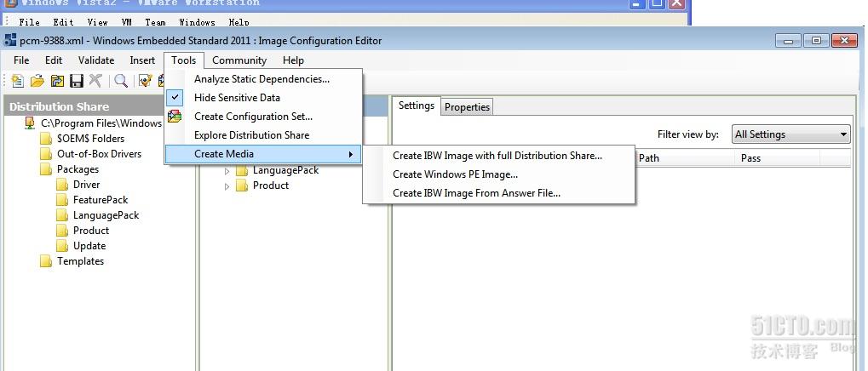The image size is (868, 371).
Task: Click the Driver folder icon in Distribution Share
Action: 62,184
